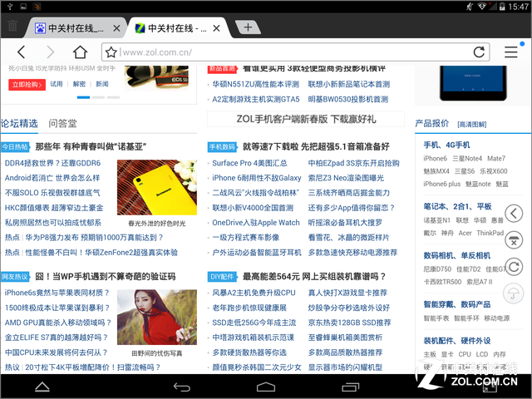The height and width of the screenshot is (399, 532).
Task: Bookmark page with the star icon
Action: click(111, 52)
